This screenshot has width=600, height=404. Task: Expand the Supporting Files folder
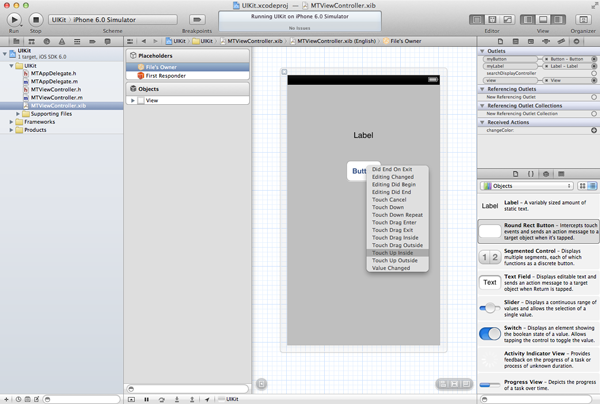(x=18, y=114)
